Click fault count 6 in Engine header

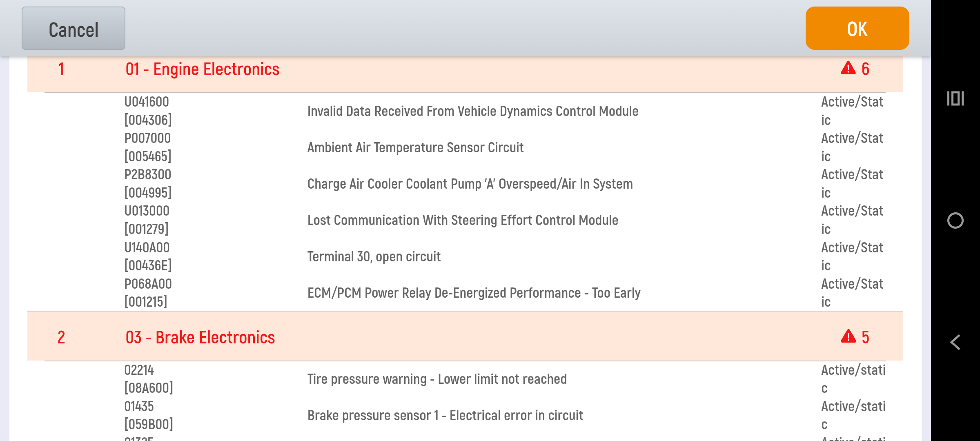coord(865,69)
